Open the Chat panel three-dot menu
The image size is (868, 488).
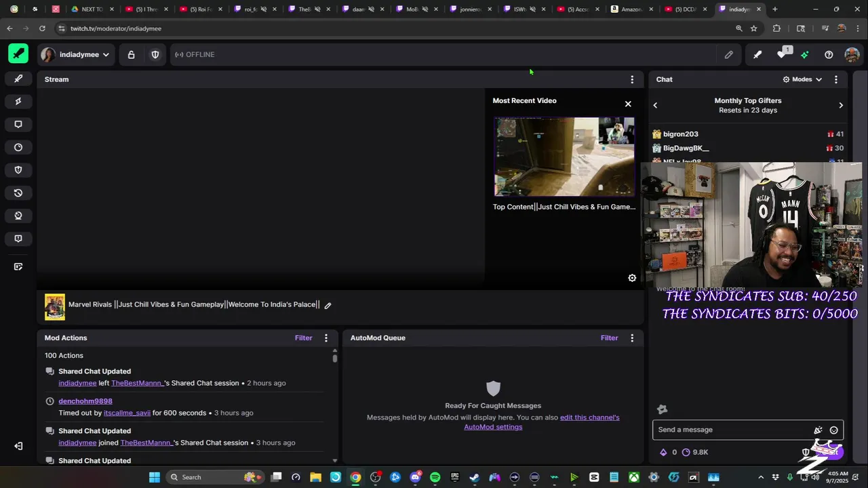coord(836,79)
